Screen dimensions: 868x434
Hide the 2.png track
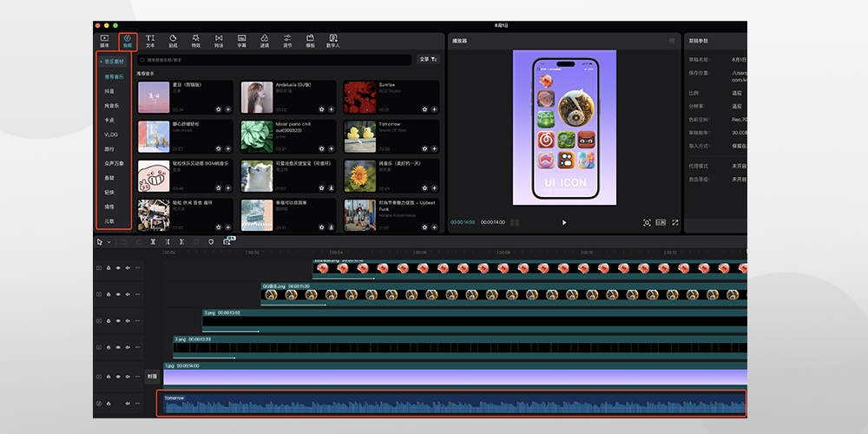pyautogui.click(x=118, y=348)
